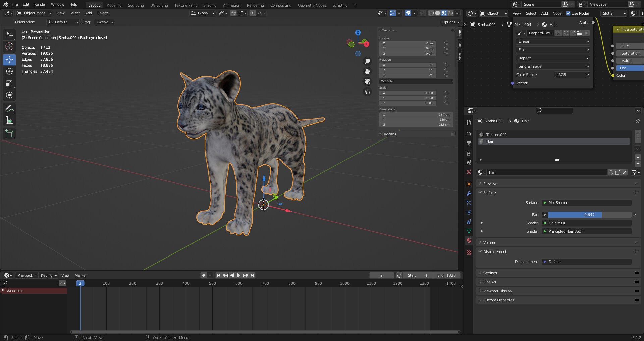The height and width of the screenshot is (341, 644).
Task: Open the sRGB color space dropdown
Action: (572, 75)
